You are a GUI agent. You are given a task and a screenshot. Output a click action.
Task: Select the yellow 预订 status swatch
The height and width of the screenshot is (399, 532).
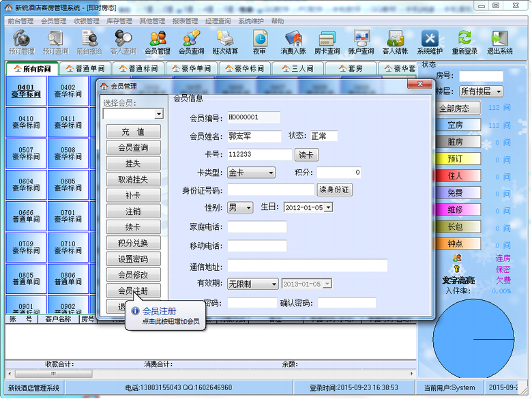coord(455,159)
